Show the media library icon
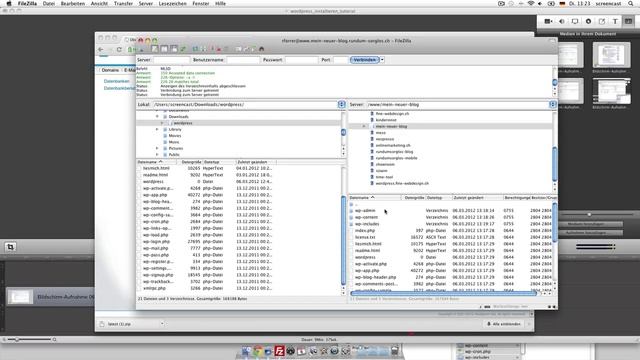Image resolution: width=640 pixels, height=360 pixels. [x=629, y=21]
